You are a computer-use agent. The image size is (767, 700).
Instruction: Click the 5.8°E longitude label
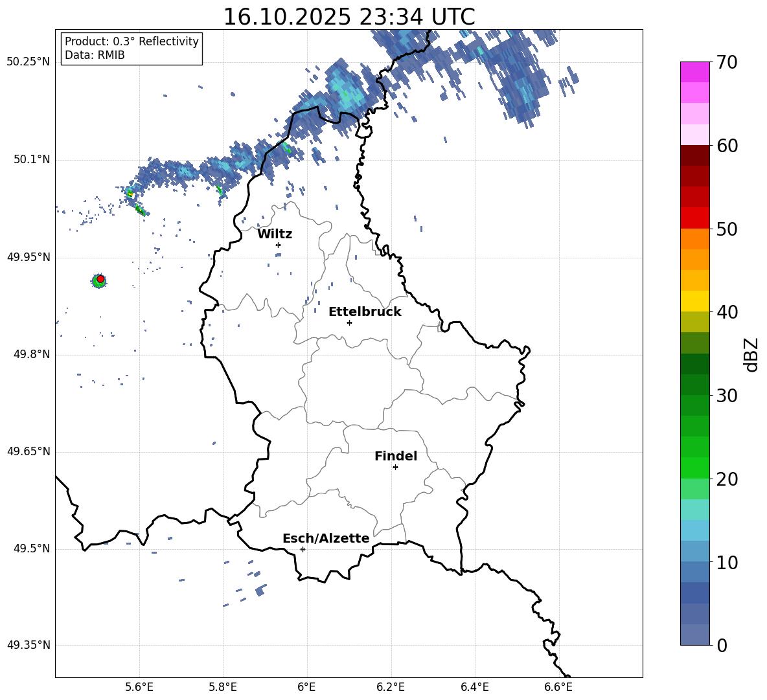click(x=223, y=687)
